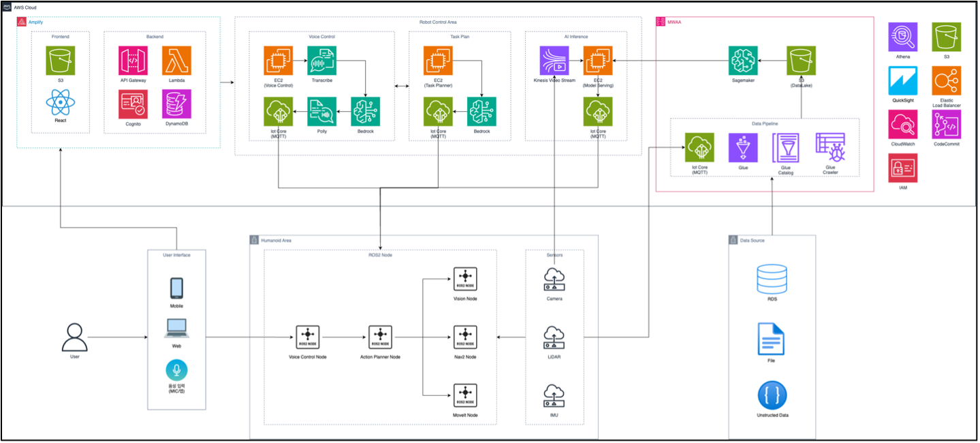
Task: Click the Vision Node in ROS2 Node area
Action: click(x=464, y=279)
